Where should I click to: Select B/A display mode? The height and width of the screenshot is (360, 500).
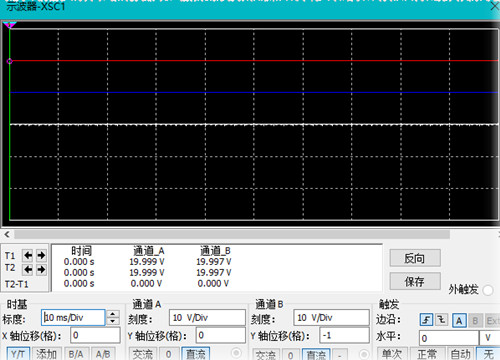[76, 354]
